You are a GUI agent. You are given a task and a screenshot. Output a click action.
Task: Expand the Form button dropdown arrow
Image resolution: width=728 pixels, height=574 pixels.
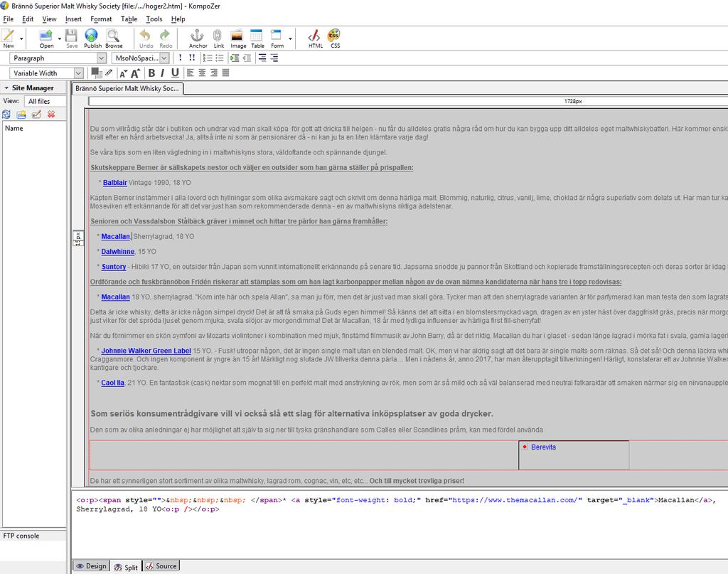click(290, 39)
